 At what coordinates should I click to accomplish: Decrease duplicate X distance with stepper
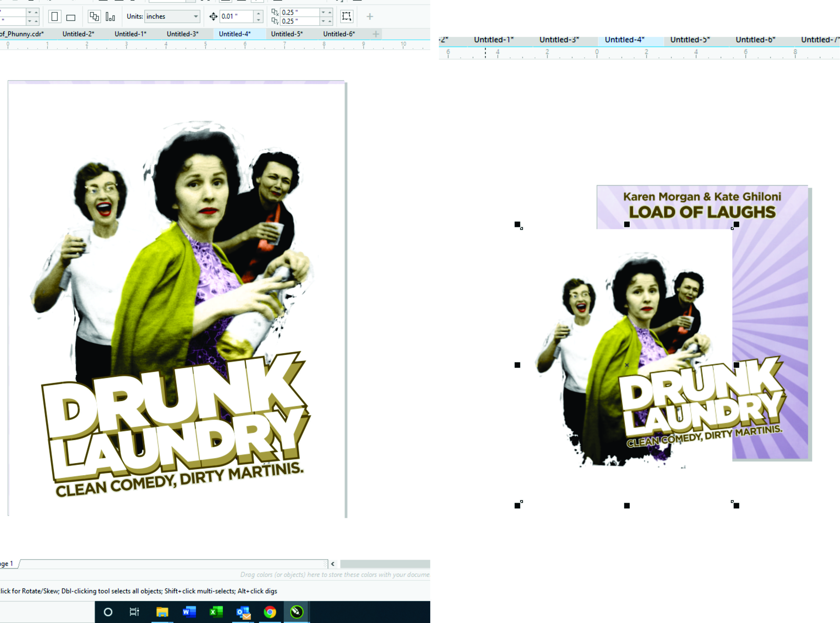pos(323,13)
